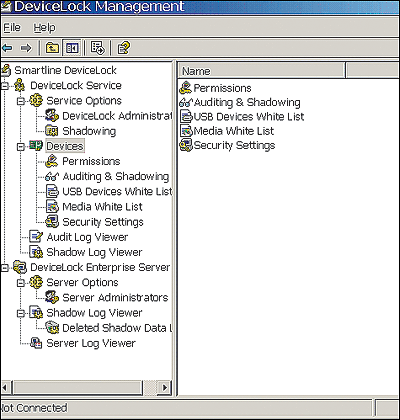Toggle the show/hide console tree icon
This screenshot has width=400, height=420.
coord(72,48)
